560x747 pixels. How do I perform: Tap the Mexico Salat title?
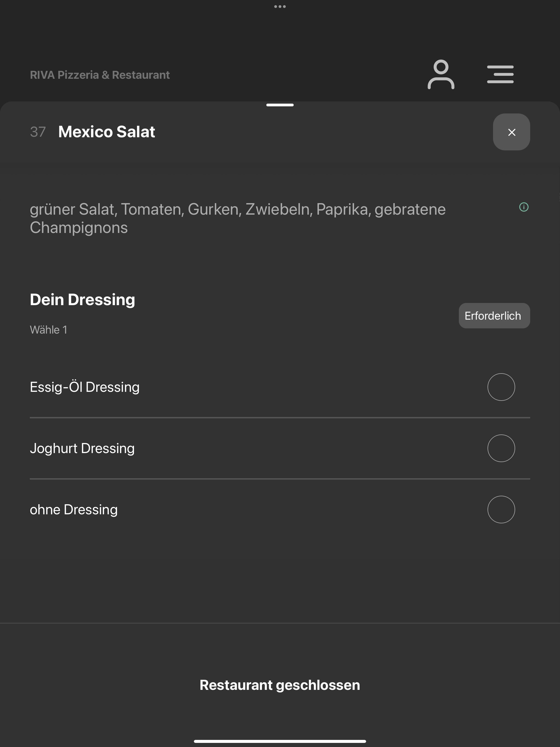click(x=106, y=132)
